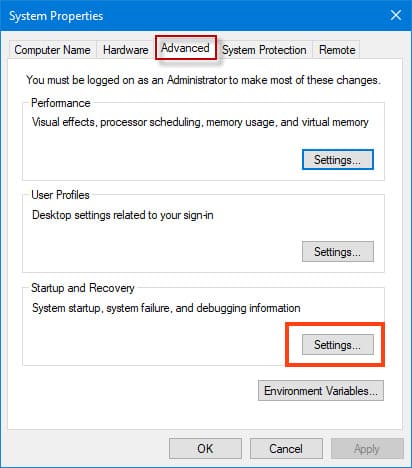Click the Cancel button
This screenshot has height=468, width=412.
click(286, 449)
